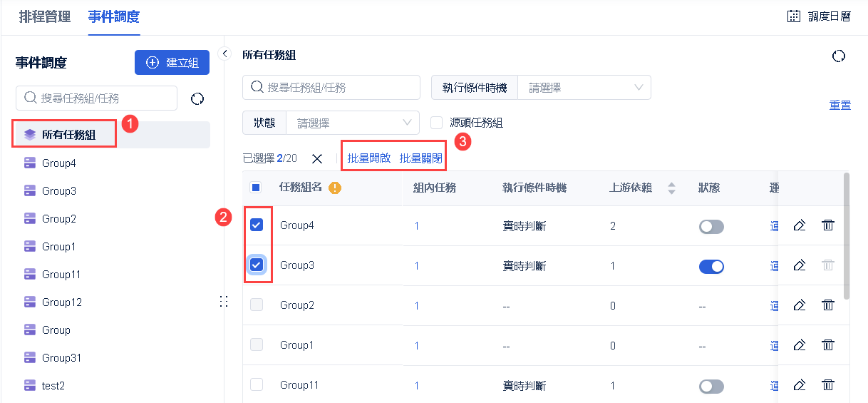Image resolution: width=868 pixels, height=403 pixels.
Task: Open the 執行條件時機 dropdown
Action: [584, 88]
